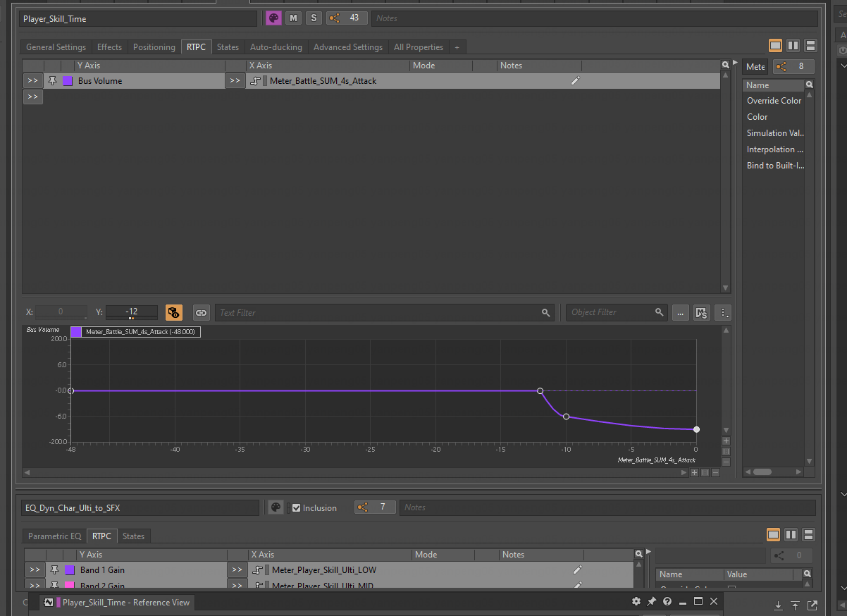The image size is (847, 616).
Task: Select Override Color property row
Action: pos(774,101)
